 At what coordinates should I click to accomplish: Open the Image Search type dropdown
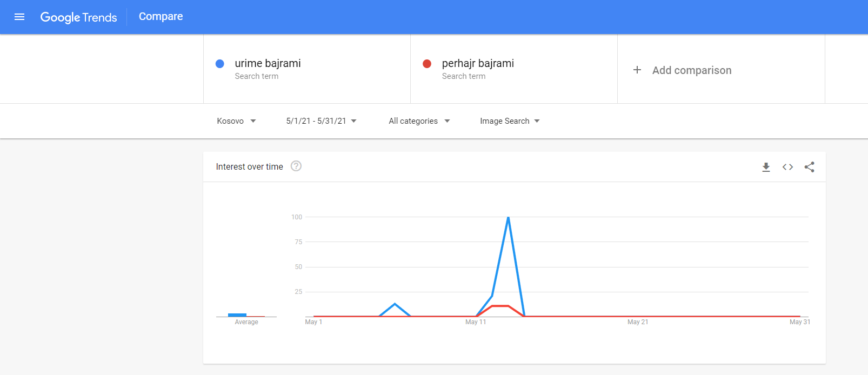[x=510, y=121]
